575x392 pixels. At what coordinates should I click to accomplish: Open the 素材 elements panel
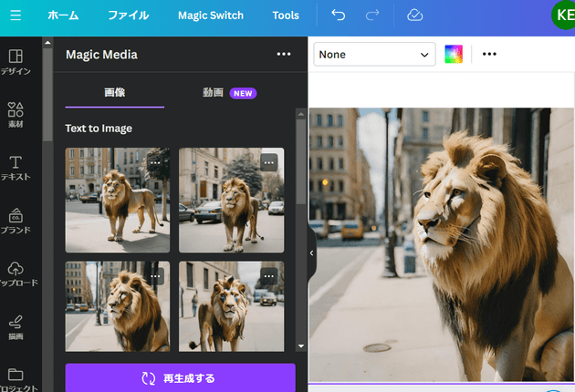[16, 115]
